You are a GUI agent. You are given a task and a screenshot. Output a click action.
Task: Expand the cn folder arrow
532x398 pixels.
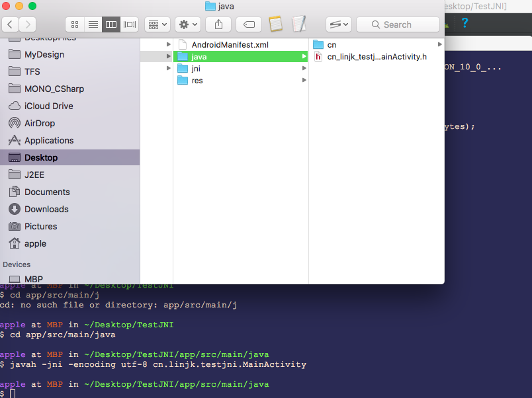[x=440, y=44]
